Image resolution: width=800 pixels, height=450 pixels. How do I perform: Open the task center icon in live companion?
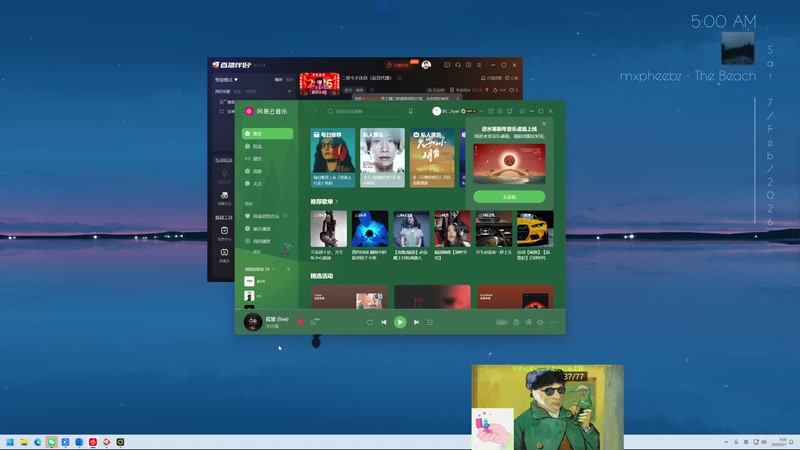pos(224,231)
